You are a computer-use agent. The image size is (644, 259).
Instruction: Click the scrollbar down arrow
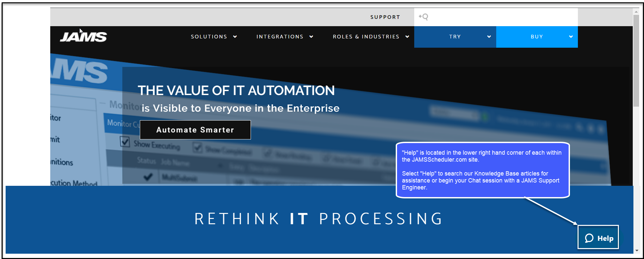pos(636,251)
